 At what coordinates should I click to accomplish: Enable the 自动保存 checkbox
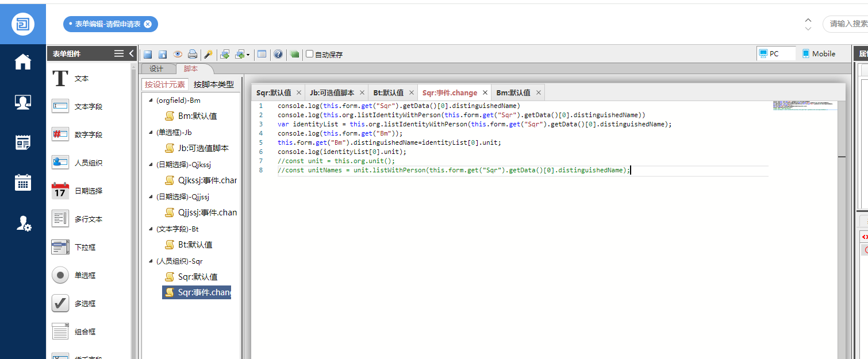click(310, 54)
